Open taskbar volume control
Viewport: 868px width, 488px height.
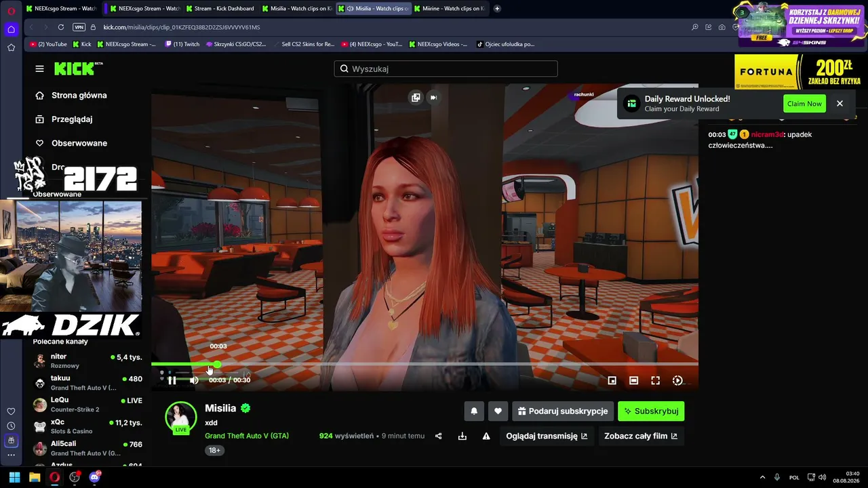coord(822,477)
